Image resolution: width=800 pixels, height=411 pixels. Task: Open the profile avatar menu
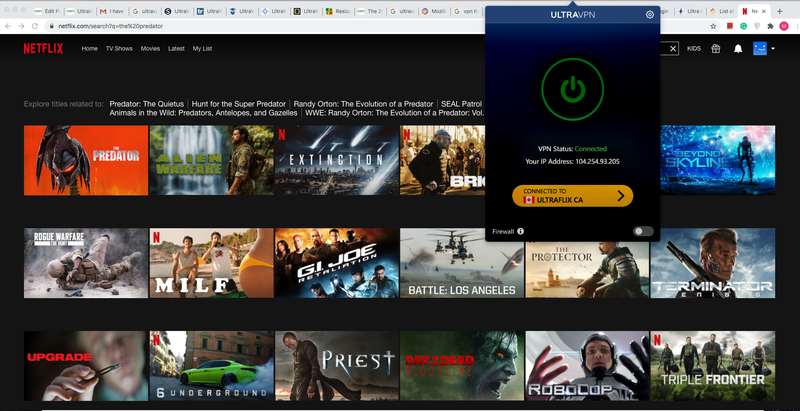click(760, 49)
